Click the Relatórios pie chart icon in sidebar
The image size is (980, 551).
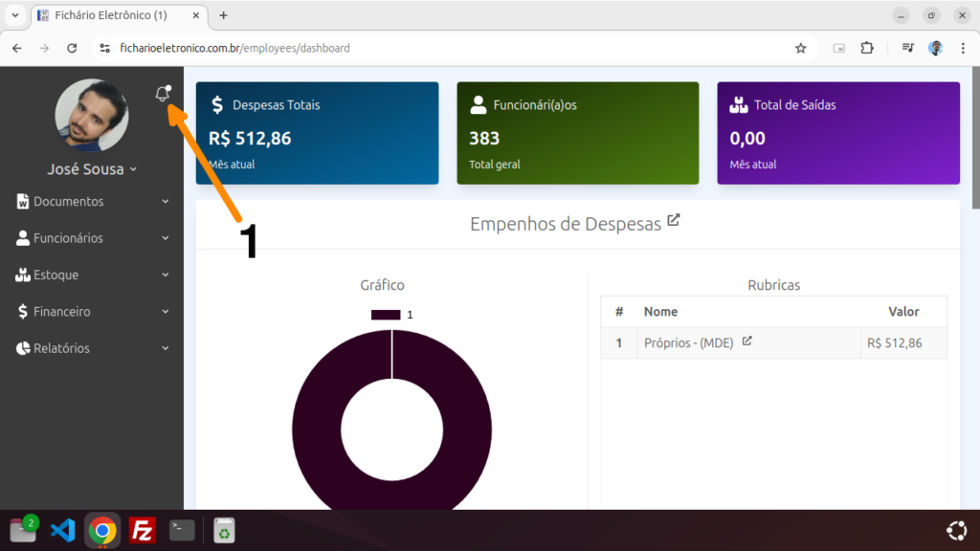click(23, 348)
